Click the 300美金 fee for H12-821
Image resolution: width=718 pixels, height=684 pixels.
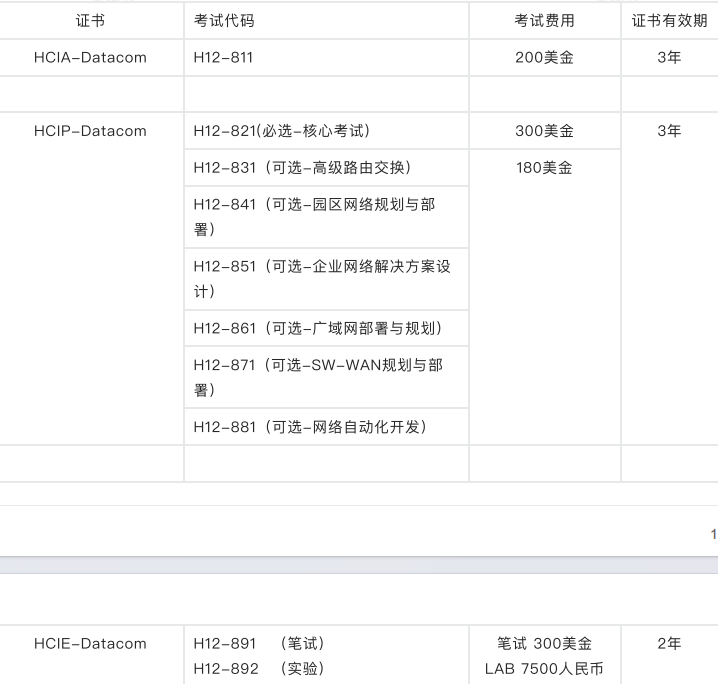click(544, 131)
